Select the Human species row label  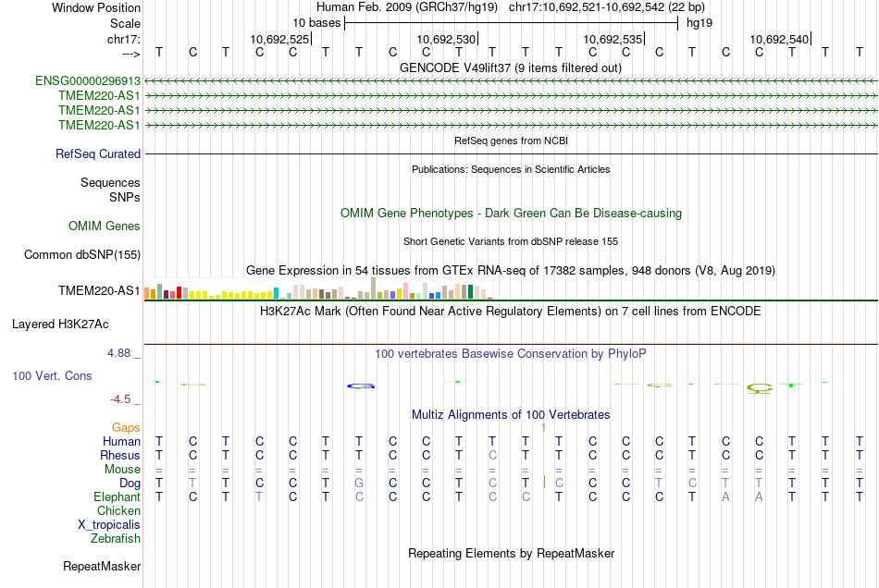coord(121,442)
